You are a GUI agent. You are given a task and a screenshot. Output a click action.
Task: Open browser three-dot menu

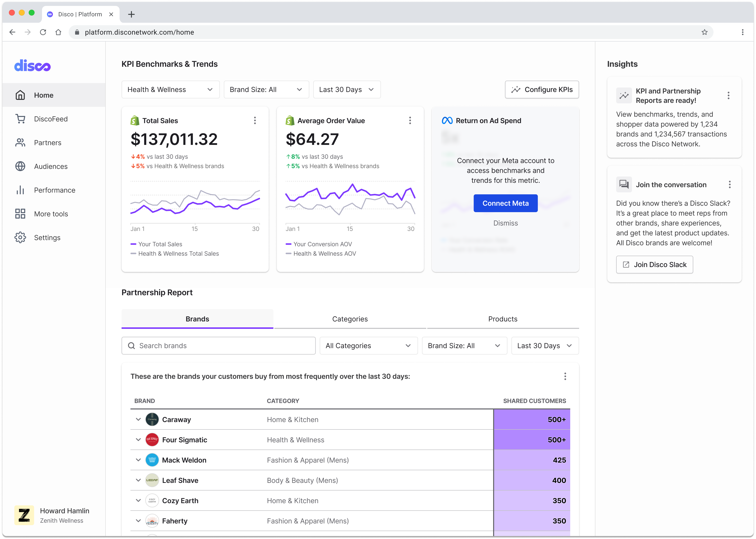[743, 32]
